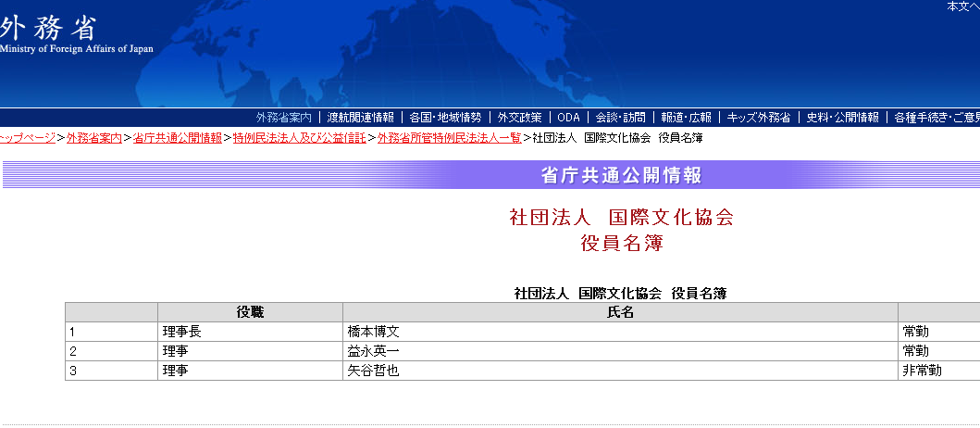The height and width of the screenshot is (428, 980).
Task: Click the name 橋本博文
Action: coord(373,332)
